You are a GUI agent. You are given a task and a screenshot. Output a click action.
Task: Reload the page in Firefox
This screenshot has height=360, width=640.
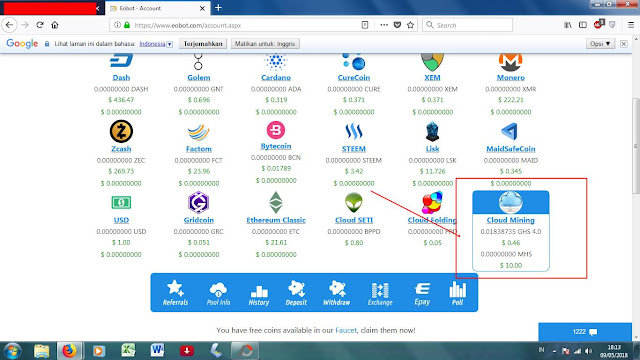tap(40, 25)
